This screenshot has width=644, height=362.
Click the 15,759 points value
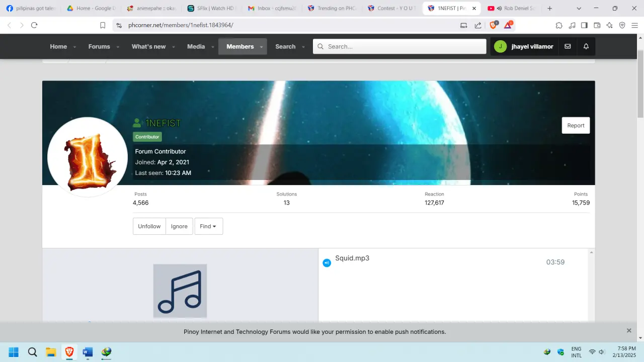click(x=581, y=203)
